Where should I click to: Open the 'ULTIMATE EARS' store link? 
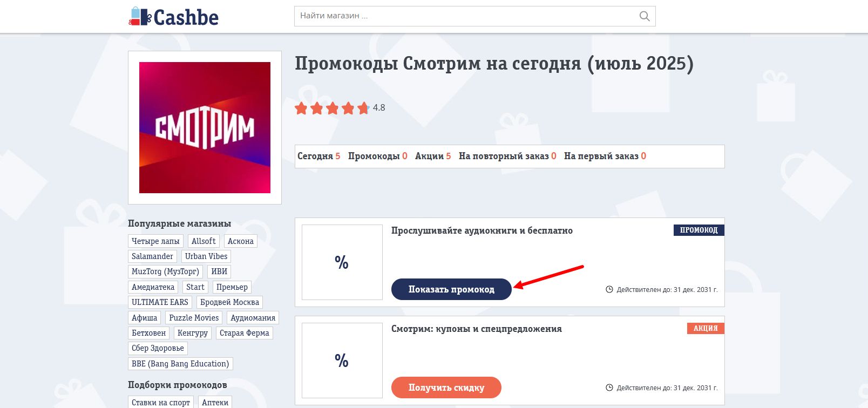click(160, 302)
